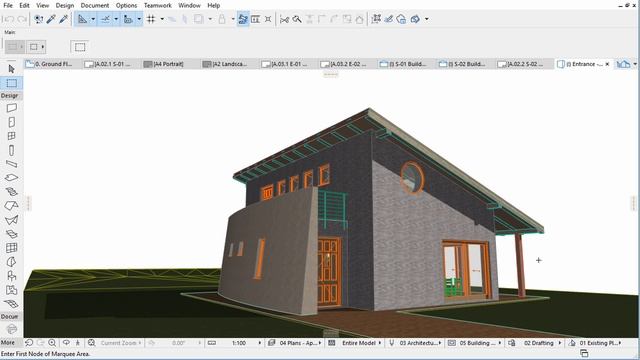640x360 pixels.
Task: Select the Mesh tool
Action: (x=11, y=304)
